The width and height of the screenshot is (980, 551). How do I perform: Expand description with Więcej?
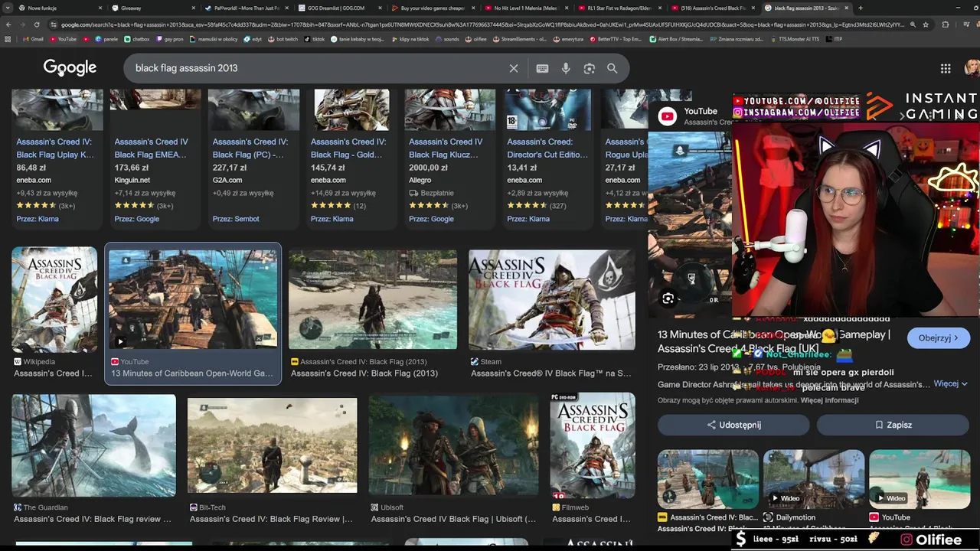point(951,383)
